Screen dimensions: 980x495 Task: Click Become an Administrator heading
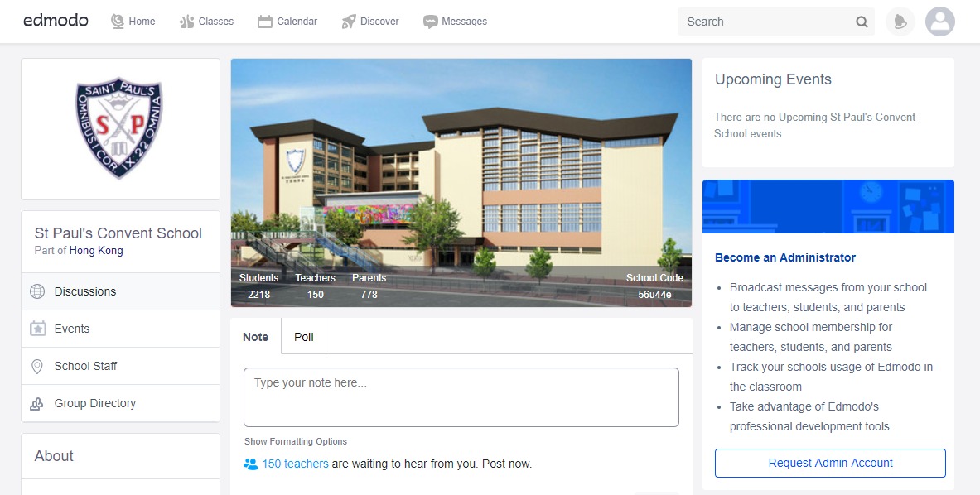[x=785, y=257]
